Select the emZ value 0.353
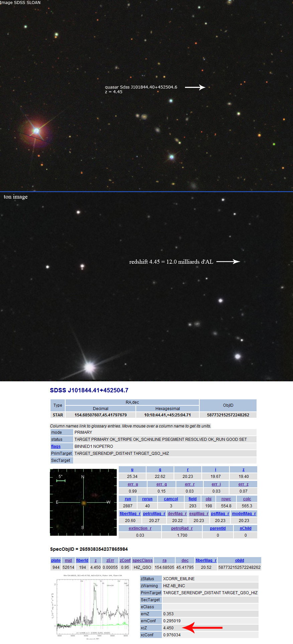 [x=168, y=614]
